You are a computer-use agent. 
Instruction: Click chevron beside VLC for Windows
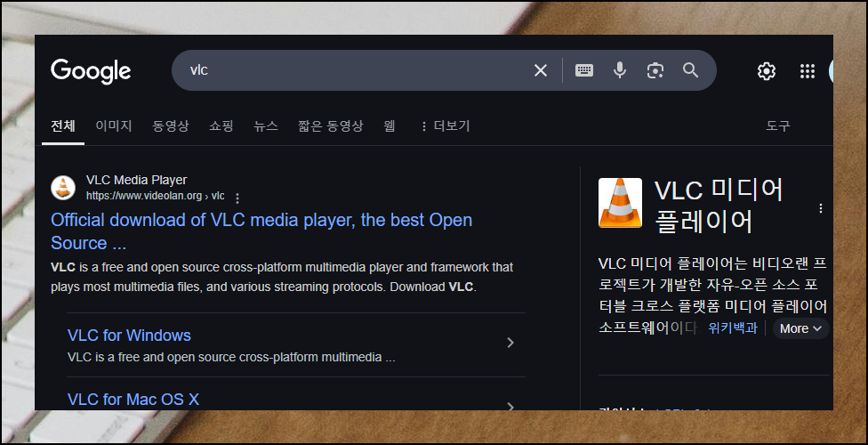tap(510, 343)
